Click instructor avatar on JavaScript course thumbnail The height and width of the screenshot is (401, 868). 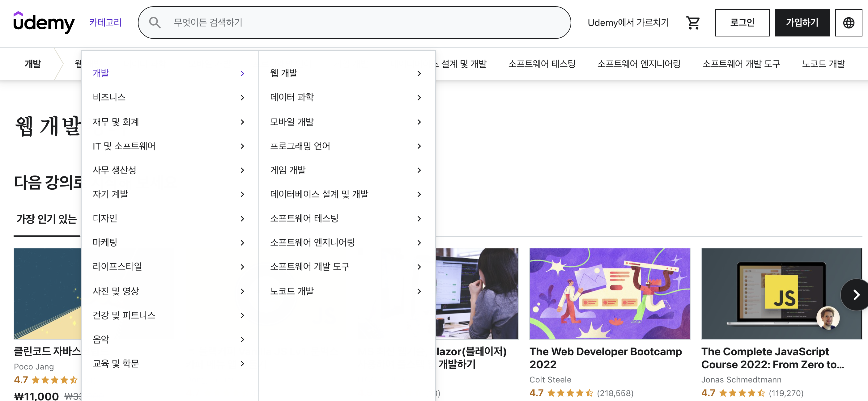pos(828,318)
